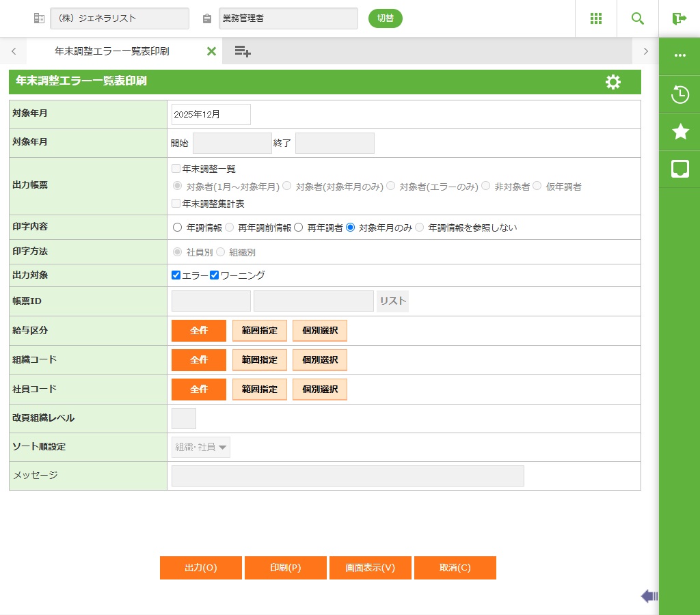Open settings gear in green header
The height and width of the screenshot is (615, 700).
[x=613, y=82]
